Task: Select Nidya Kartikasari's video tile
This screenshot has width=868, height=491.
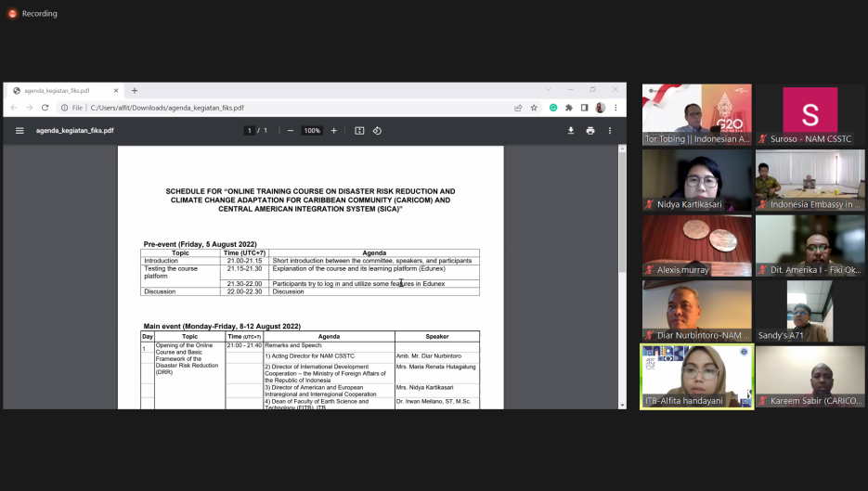Action: point(696,180)
